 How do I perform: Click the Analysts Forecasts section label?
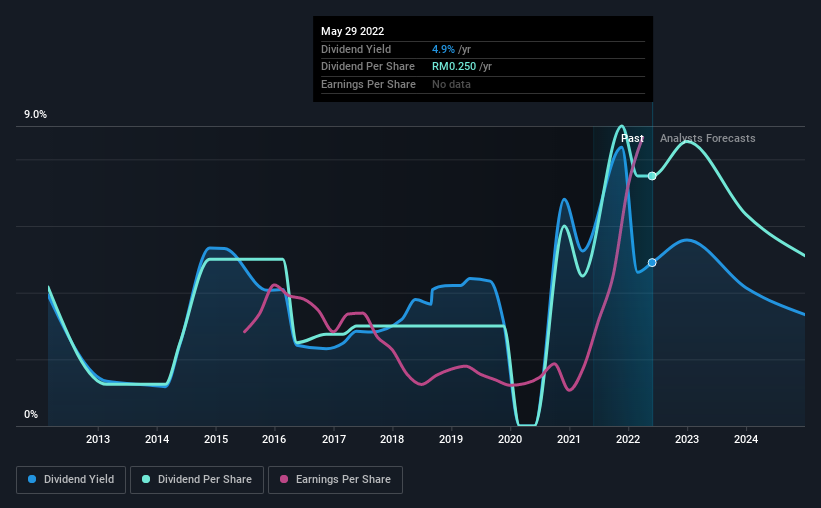(707, 139)
